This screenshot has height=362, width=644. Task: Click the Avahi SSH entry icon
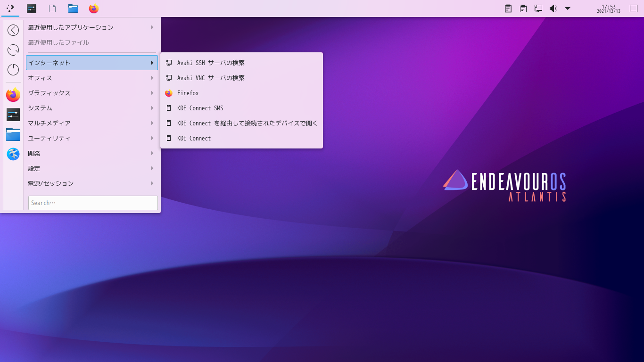tap(169, 63)
